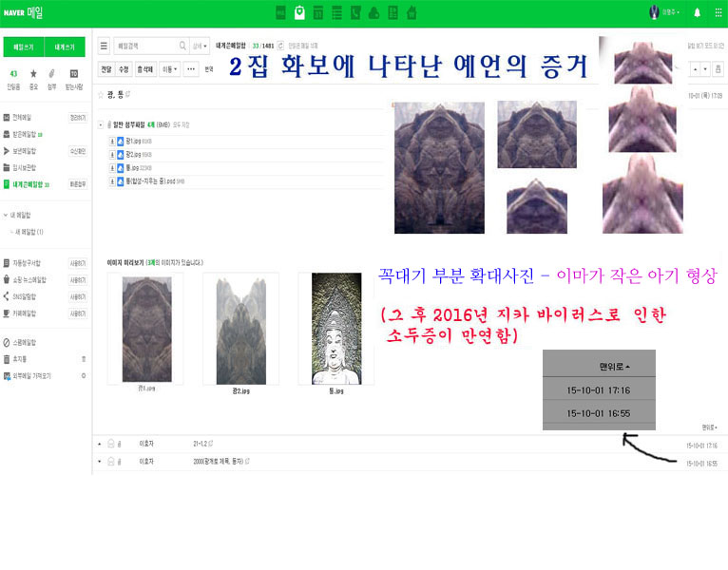The width and height of the screenshot is (728, 570).
Task: Click 사용하기 button for 자동청구서함
Action: tap(78, 263)
